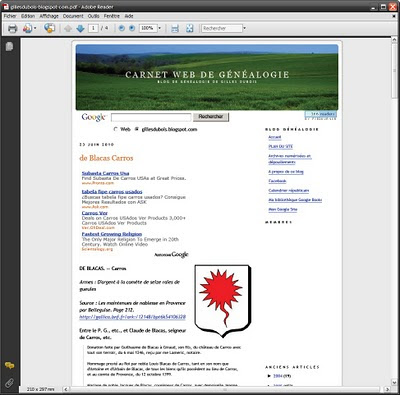Open the Affichage menu
The image size is (400, 395).
(49, 16)
